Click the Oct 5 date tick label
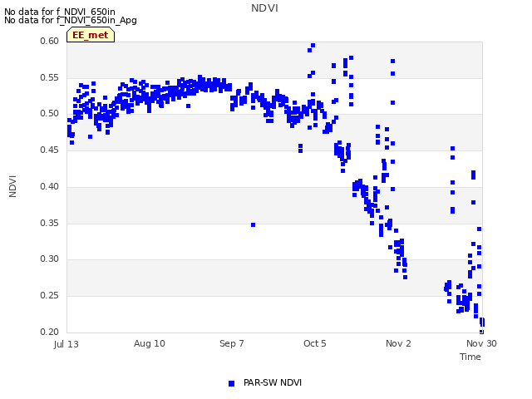The width and height of the screenshot is (532, 399). [x=315, y=343]
